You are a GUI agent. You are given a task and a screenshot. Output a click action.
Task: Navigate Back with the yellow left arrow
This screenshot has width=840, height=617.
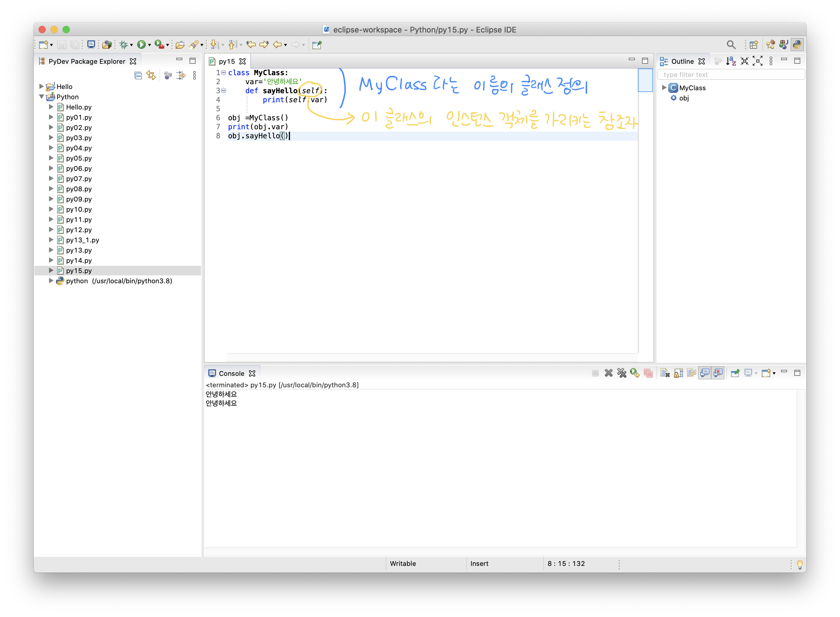(x=277, y=45)
